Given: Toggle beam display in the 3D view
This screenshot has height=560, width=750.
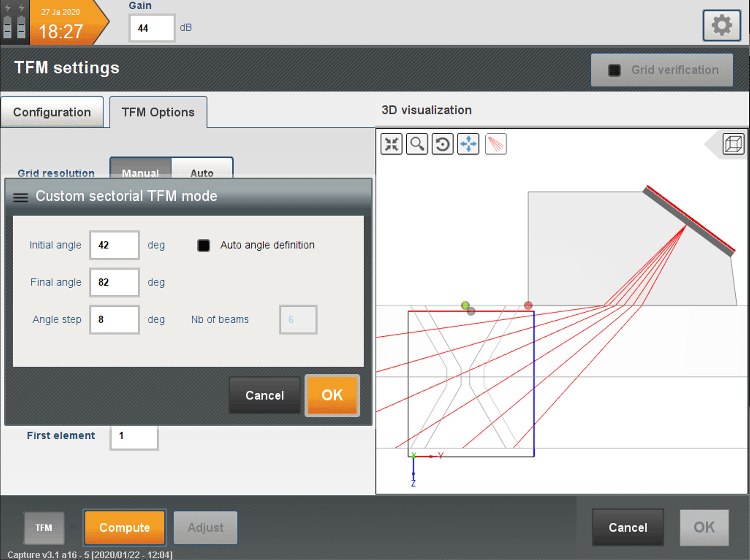Looking at the screenshot, I should (x=496, y=144).
